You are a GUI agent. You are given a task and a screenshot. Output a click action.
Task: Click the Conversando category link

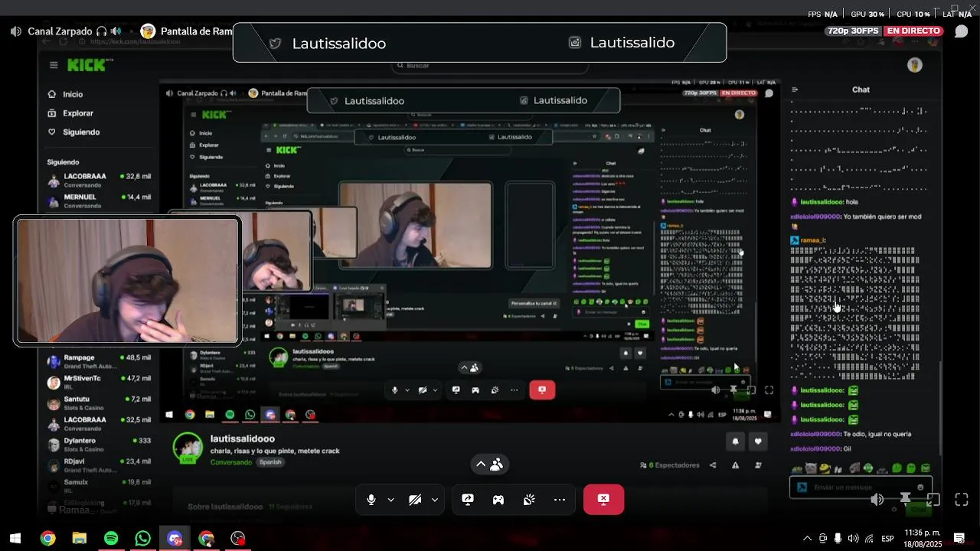pyautogui.click(x=231, y=462)
